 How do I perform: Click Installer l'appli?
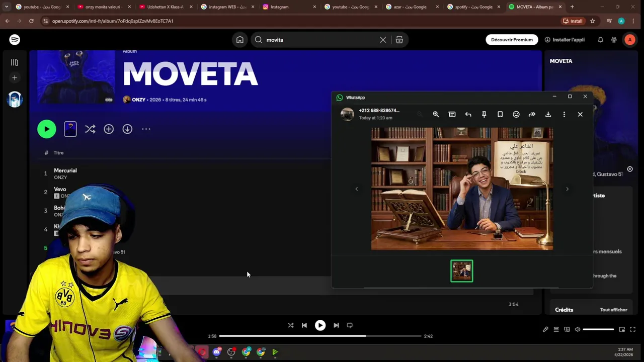point(565,40)
